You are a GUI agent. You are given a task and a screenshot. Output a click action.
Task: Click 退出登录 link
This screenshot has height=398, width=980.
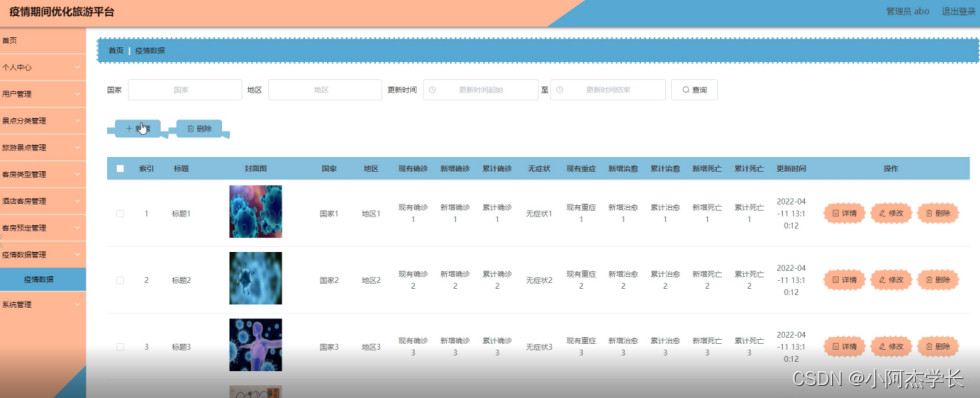(958, 11)
